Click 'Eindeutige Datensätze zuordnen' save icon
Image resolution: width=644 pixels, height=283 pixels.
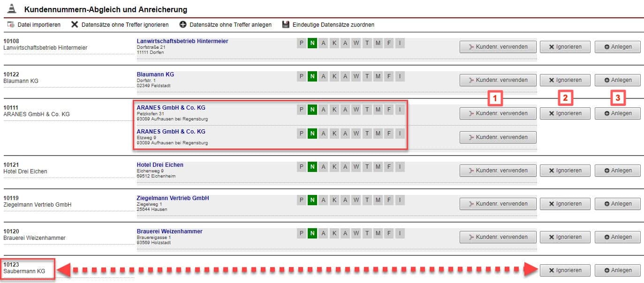point(286,25)
